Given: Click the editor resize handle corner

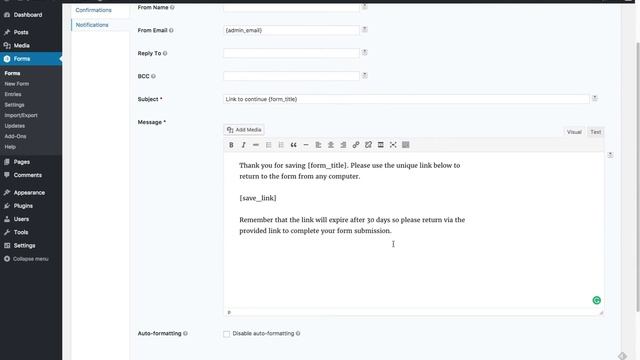Looking at the screenshot, I should point(601,313).
